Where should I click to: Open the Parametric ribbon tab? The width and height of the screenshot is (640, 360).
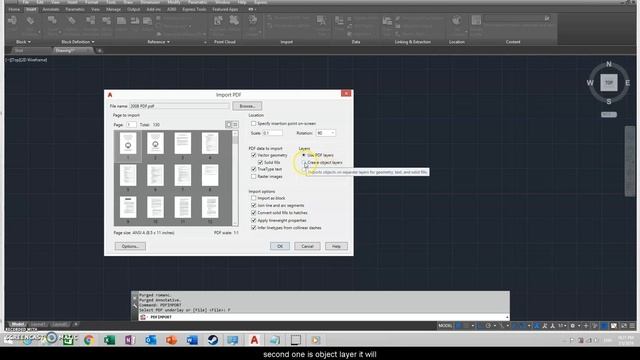[x=75, y=9]
